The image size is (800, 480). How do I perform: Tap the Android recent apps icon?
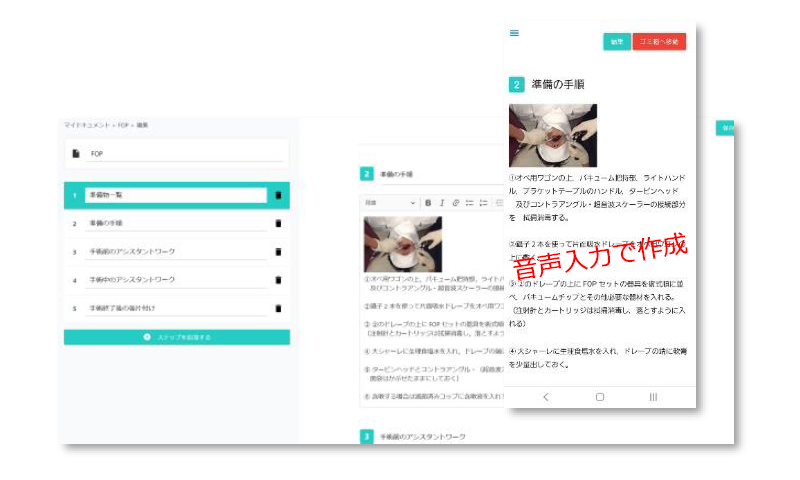(653, 397)
